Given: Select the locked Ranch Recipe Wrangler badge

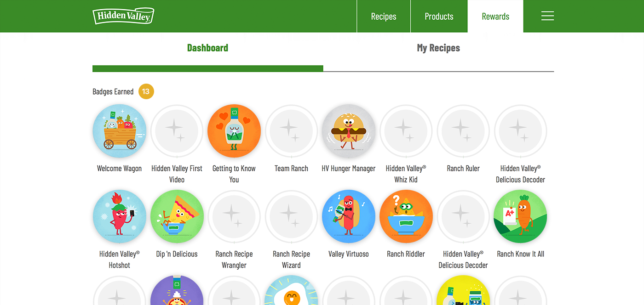Looking at the screenshot, I should pos(234,216).
